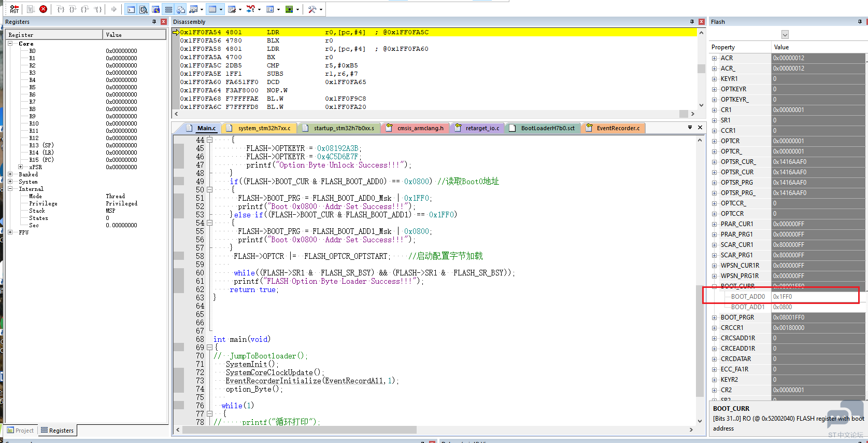
Task: Expand the System register group
Action: tap(10, 182)
